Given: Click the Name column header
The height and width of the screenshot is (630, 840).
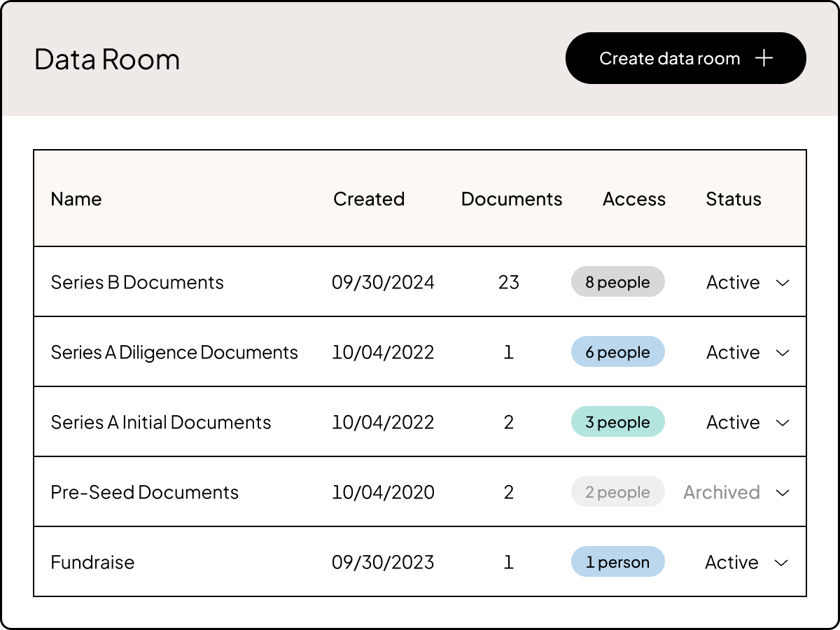Looking at the screenshot, I should coord(76,199).
